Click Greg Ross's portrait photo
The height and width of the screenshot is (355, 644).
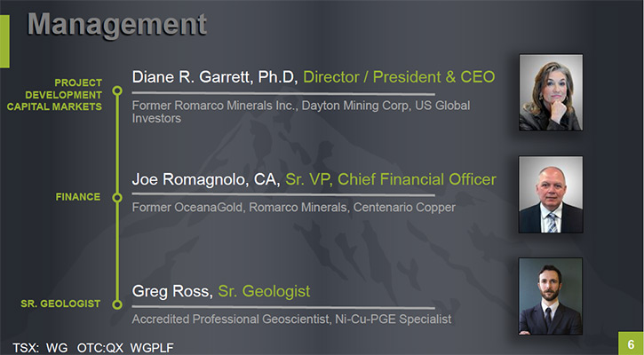(x=551, y=296)
